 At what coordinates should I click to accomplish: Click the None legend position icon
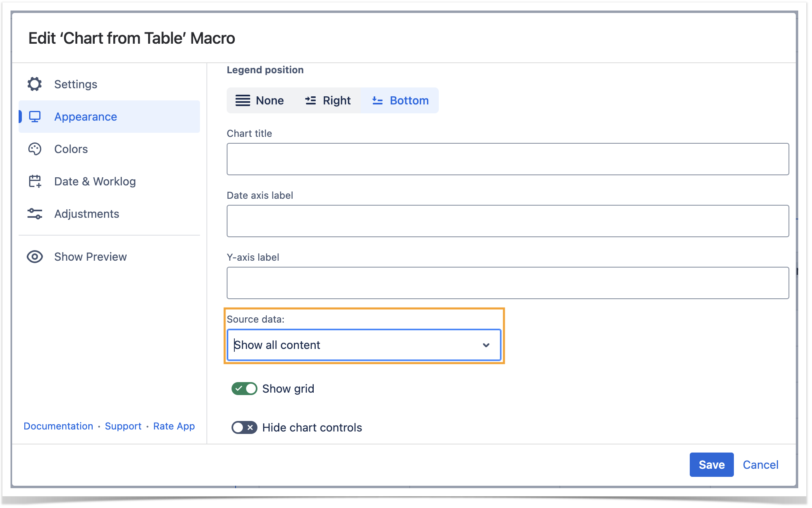coord(242,100)
